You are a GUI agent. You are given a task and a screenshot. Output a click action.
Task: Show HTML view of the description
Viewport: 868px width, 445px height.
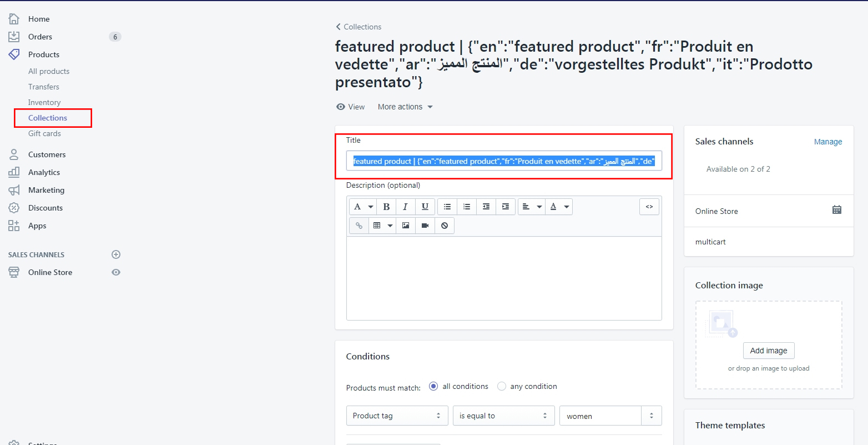point(649,206)
